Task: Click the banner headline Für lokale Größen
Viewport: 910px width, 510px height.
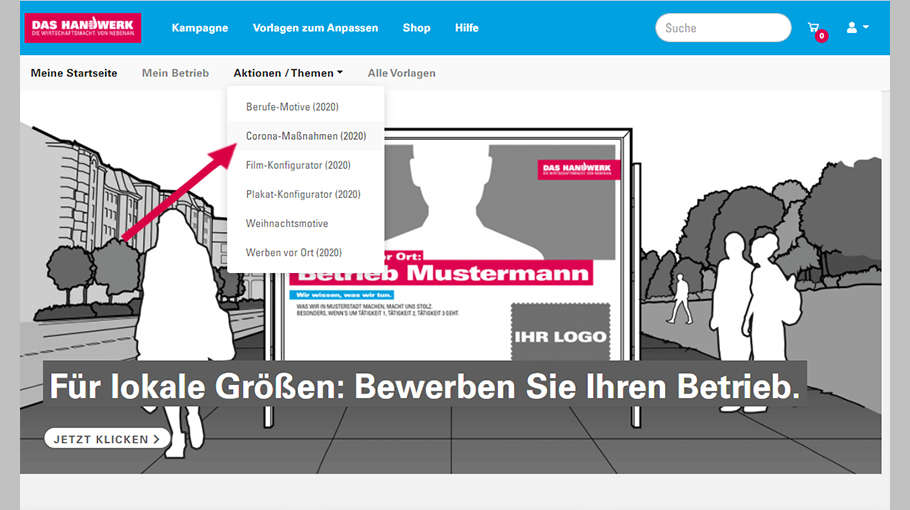Action: pos(425,386)
